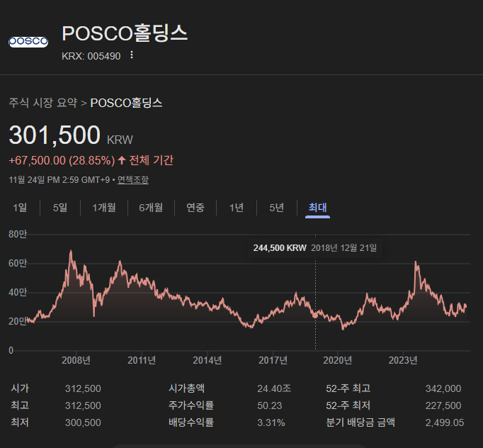Click the 시가총액 label
Viewport: 483px width, 448px height.
186,388
